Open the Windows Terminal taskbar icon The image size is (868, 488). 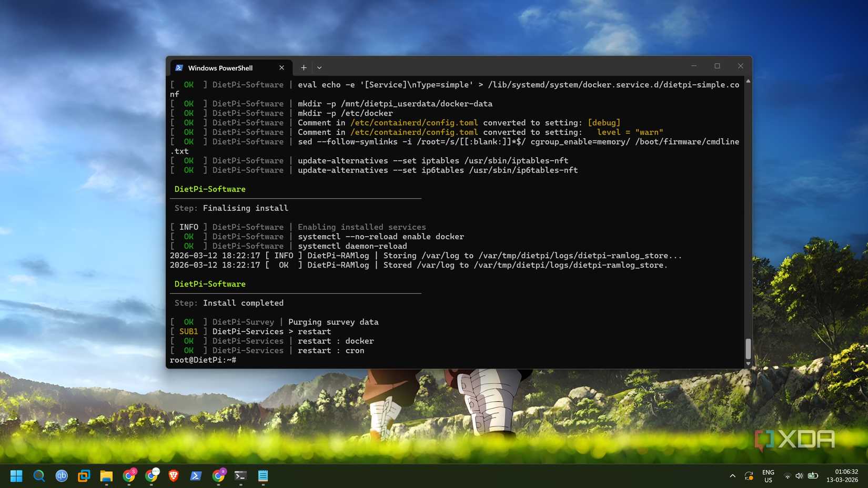[x=240, y=476]
